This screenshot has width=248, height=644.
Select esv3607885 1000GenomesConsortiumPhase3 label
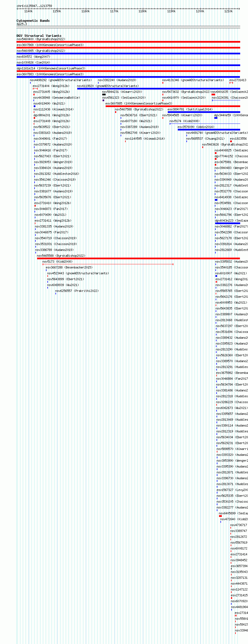point(139,103)
